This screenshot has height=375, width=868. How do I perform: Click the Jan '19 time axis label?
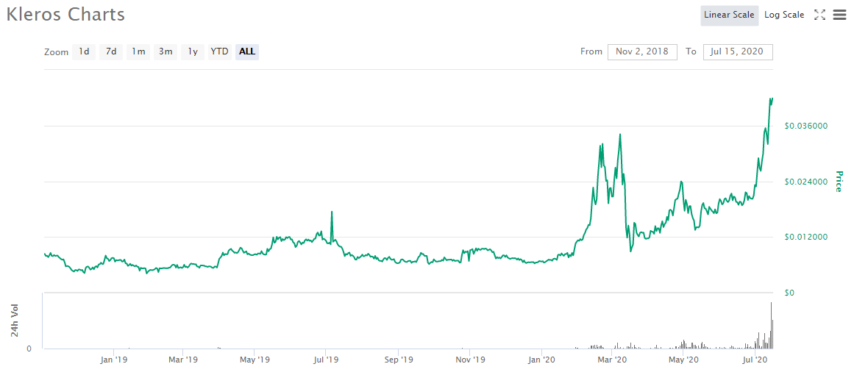tap(114, 360)
